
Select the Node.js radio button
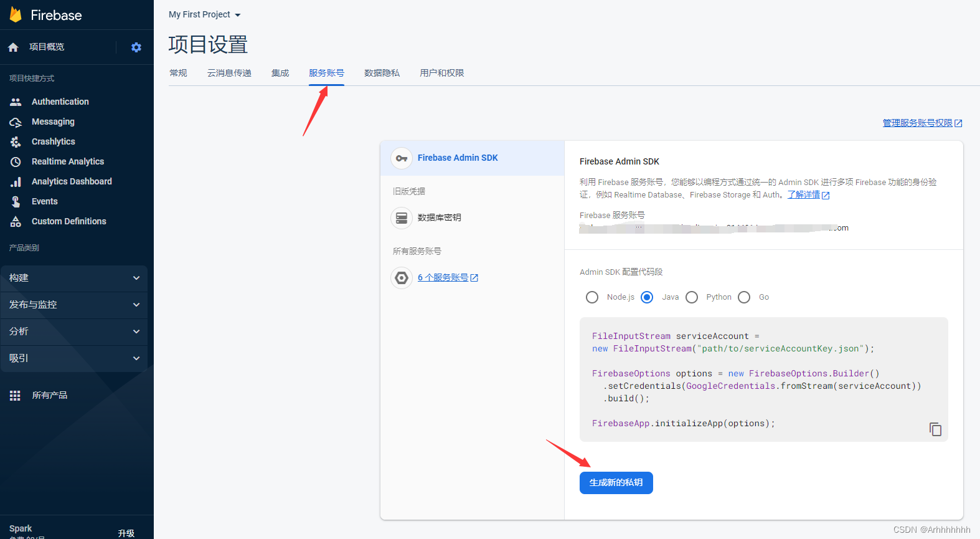[x=592, y=297]
